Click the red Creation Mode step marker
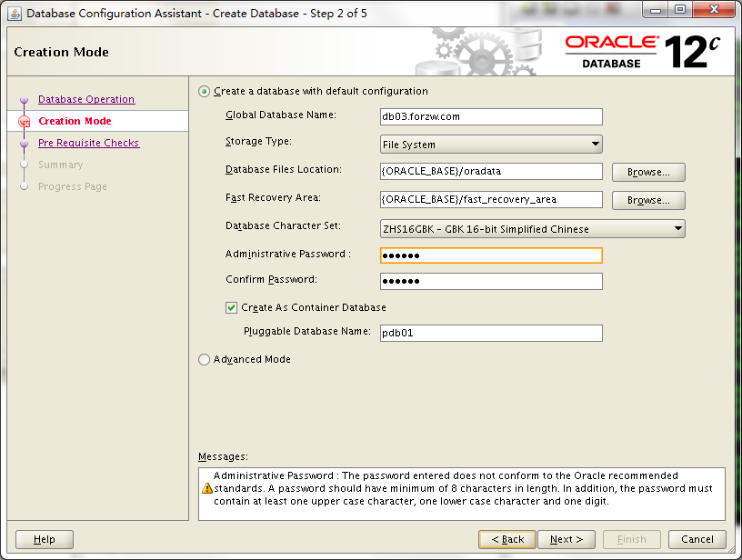This screenshot has width=742, height=560. pos(26,120)
